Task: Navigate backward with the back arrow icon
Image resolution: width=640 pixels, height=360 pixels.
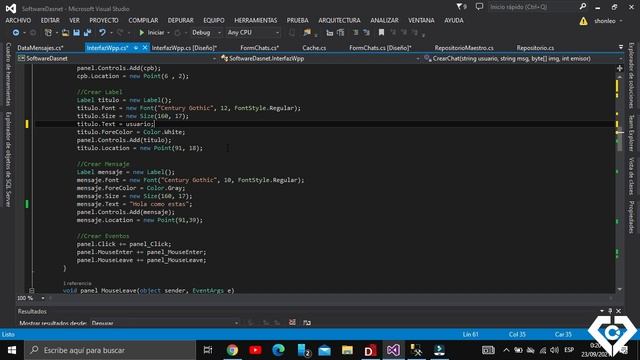Action: point(16,32)
